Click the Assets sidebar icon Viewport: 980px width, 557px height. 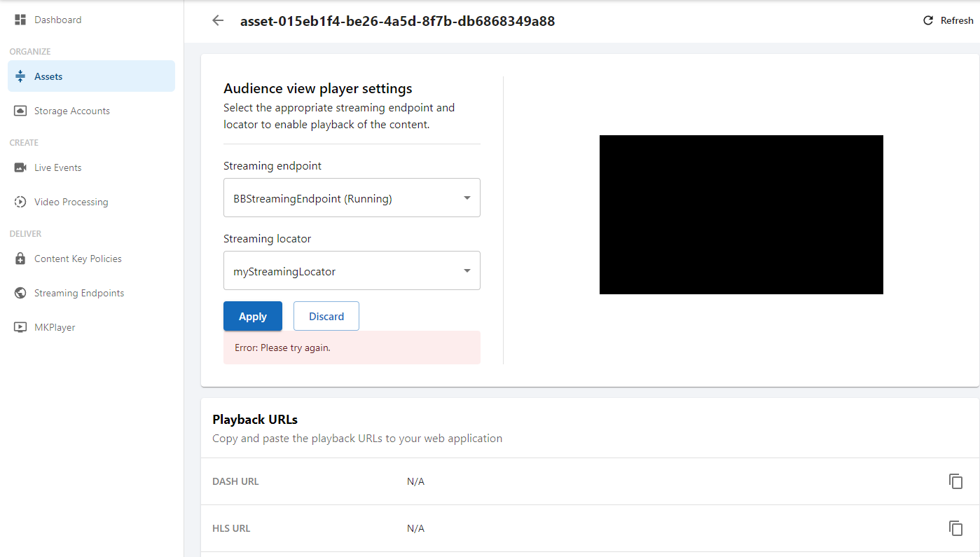coord(20,76)
